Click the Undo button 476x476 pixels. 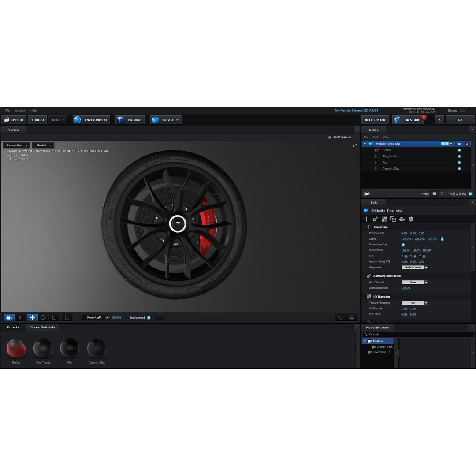click(x=37, y=120)
